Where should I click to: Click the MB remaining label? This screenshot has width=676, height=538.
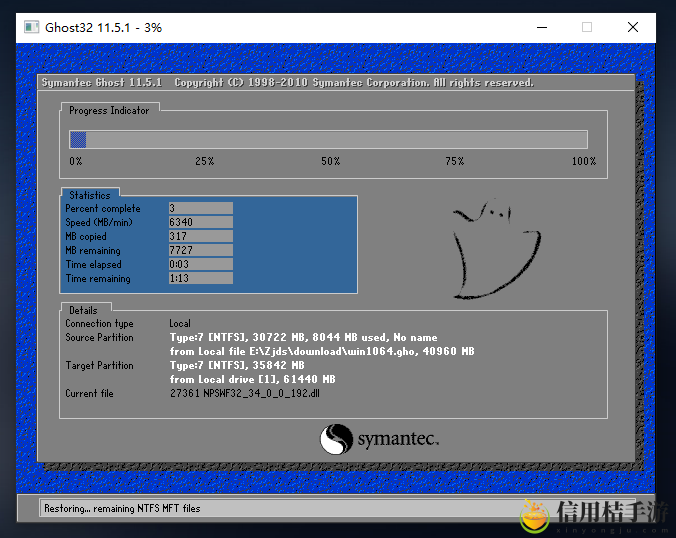(93, 250)
